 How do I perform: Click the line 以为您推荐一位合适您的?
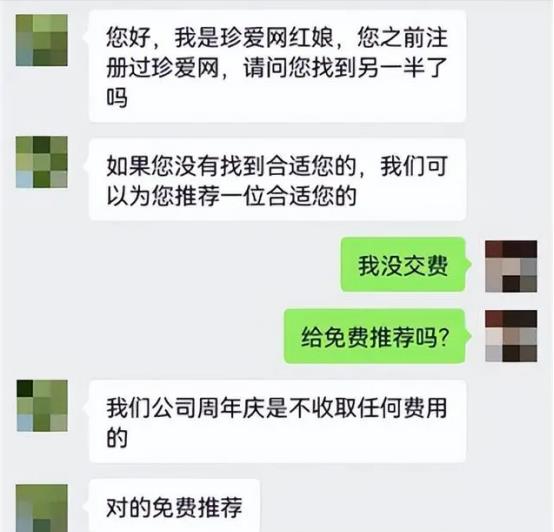(x=231, y=196)
